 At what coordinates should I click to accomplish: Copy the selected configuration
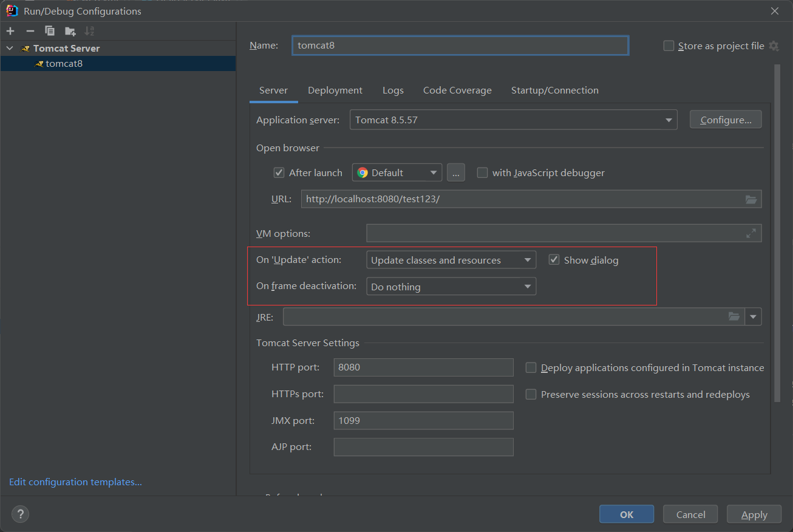[50, 31]
